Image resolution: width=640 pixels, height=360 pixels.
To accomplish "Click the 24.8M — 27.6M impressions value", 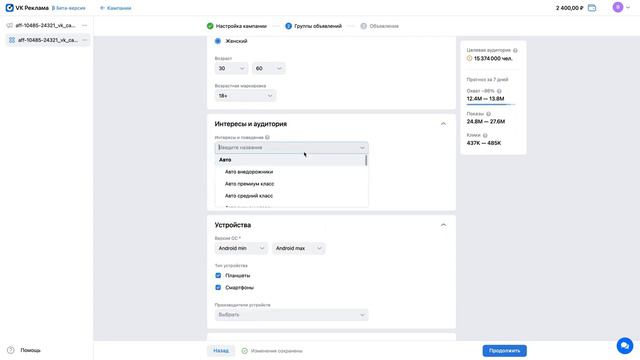I will [486, 121].
